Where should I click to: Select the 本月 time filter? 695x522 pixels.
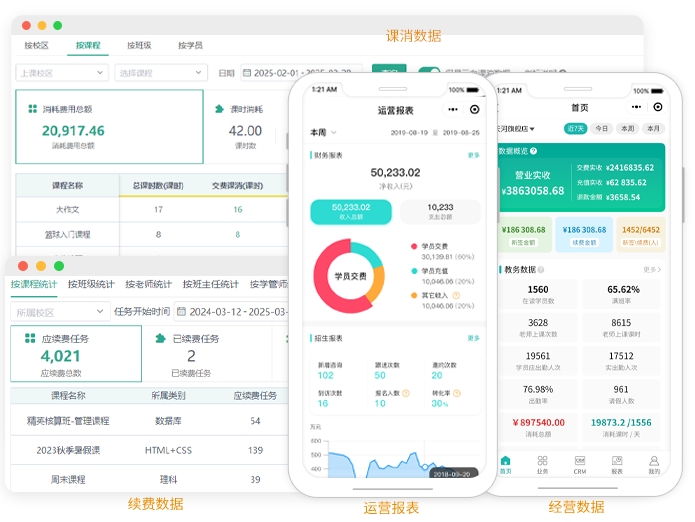coord(654,129)
